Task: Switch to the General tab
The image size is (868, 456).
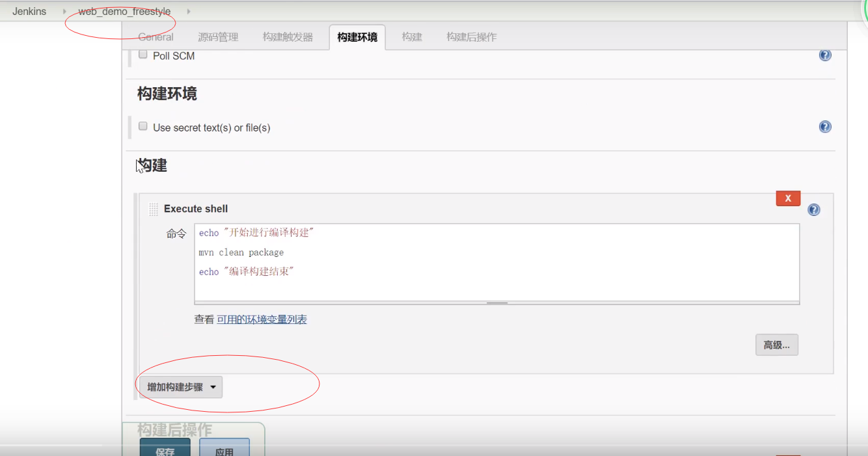Action: (x=156, y=37)
